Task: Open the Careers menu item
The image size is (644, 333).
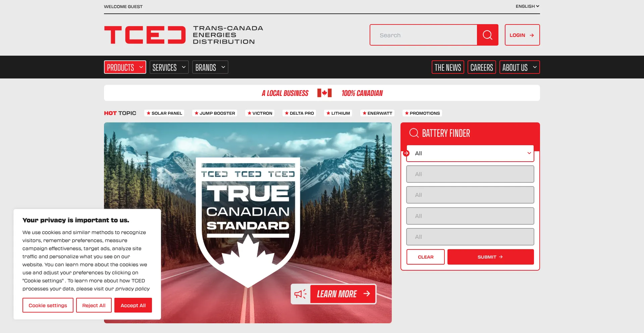Action: (482, 67)
